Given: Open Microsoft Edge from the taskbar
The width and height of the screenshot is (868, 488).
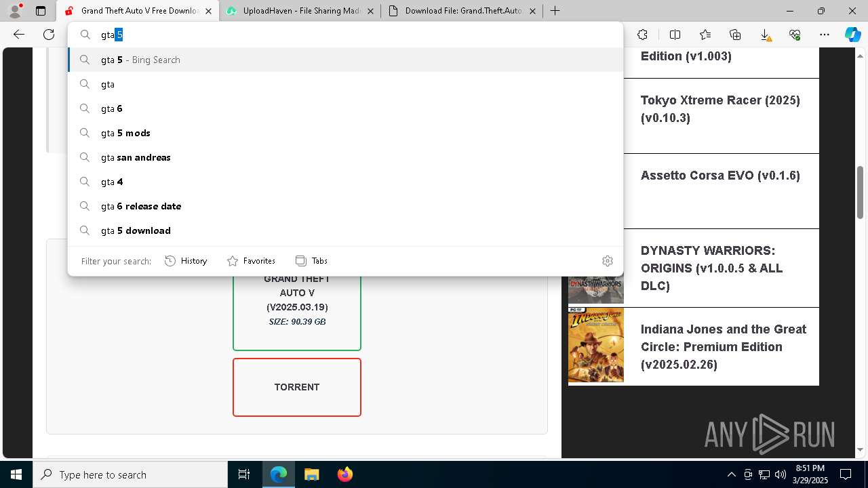Looking at the screenshot, I should click(x=279, y=474).
